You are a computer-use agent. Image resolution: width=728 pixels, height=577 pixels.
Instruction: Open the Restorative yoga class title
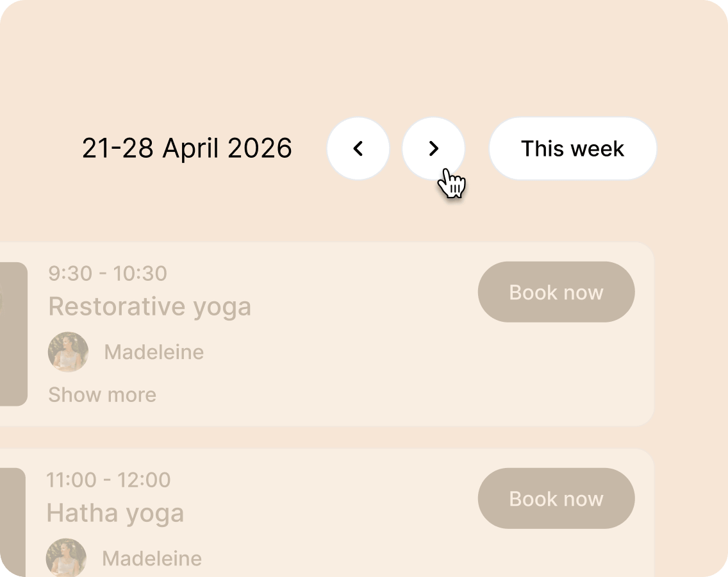pos(149,306)
